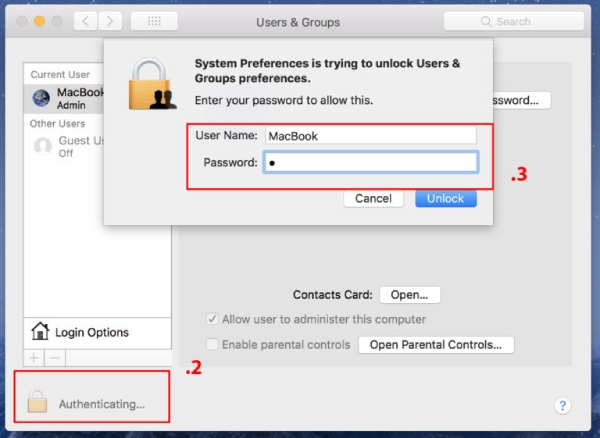Click the minus remove user button
The width and height of the screenshot is (600, 438).
pos(55,358)
